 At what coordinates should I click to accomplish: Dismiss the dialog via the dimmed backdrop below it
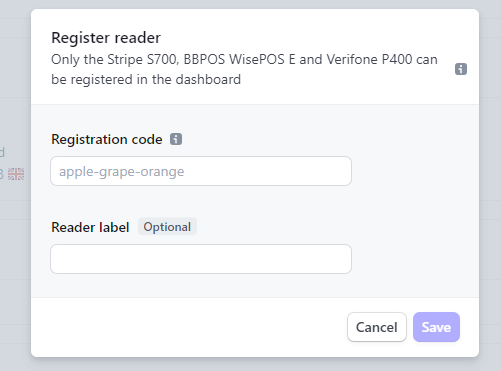coord(250,364)
